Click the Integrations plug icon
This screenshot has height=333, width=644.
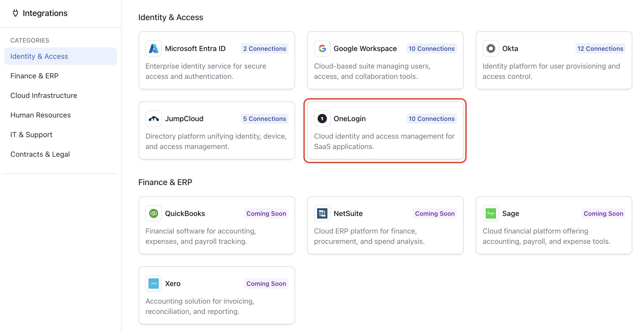[x=15, y=13]
